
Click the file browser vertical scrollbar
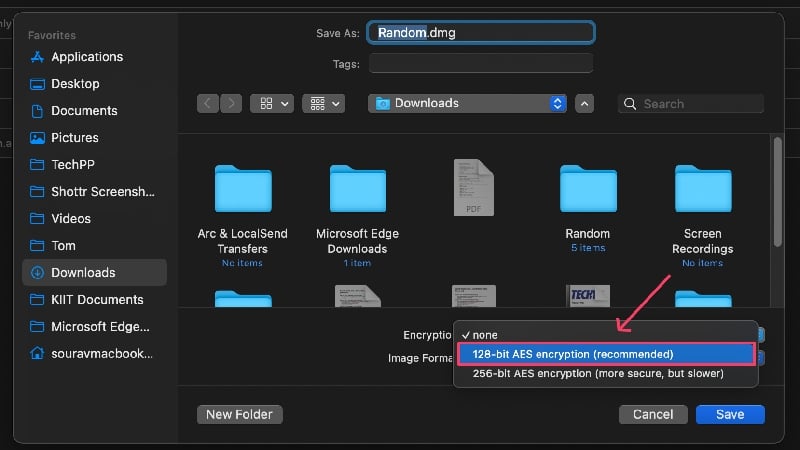(x=777, y=192)
